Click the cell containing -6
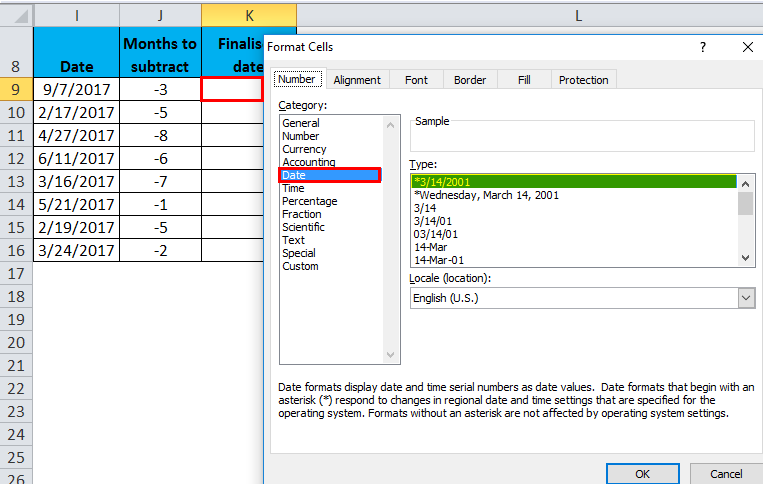This screenshot has height=484, width=763. pos(160,159)
